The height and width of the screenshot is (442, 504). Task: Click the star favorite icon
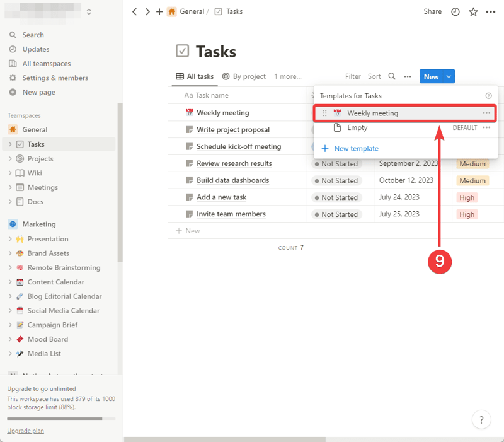click(473, 12)
